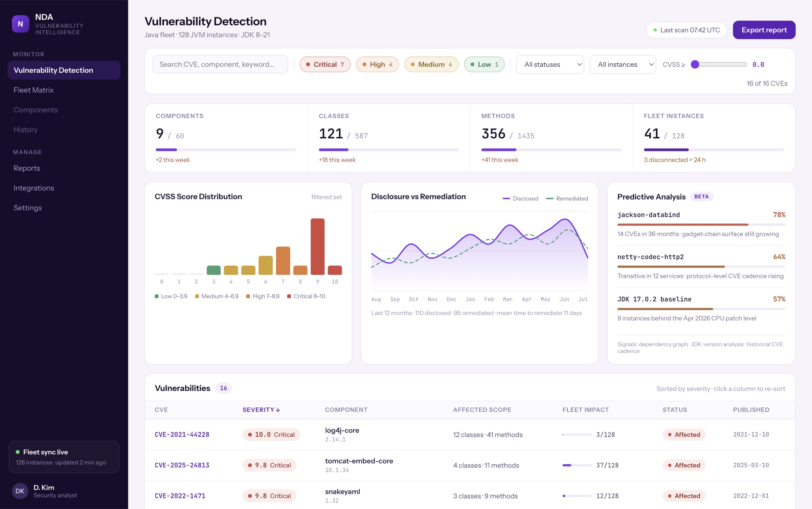Viewport: 812px width, 509px height.
Task: Sort table by Affected Scope header
Action: pos(482,410)
